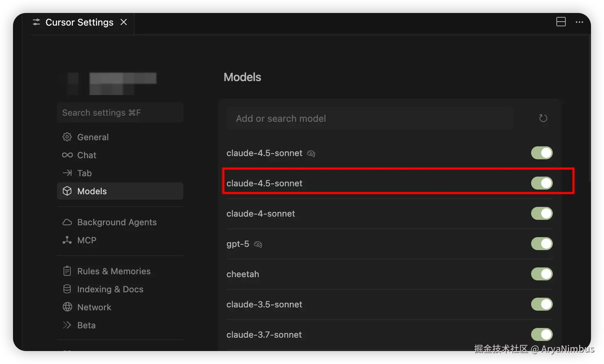Screen dimensions: 604x364
Task: Open General settings section
Action: [120, 137]
